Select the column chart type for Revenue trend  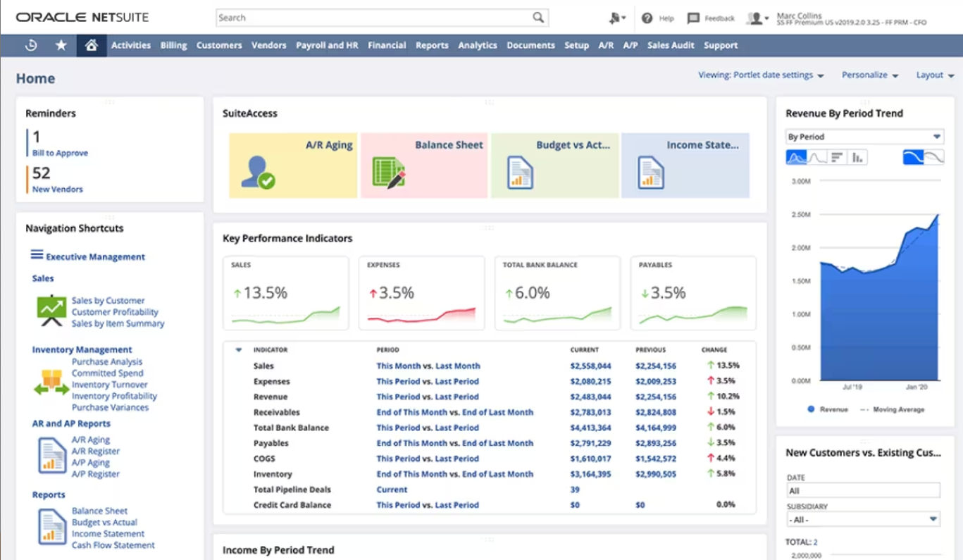coord(857,157)
